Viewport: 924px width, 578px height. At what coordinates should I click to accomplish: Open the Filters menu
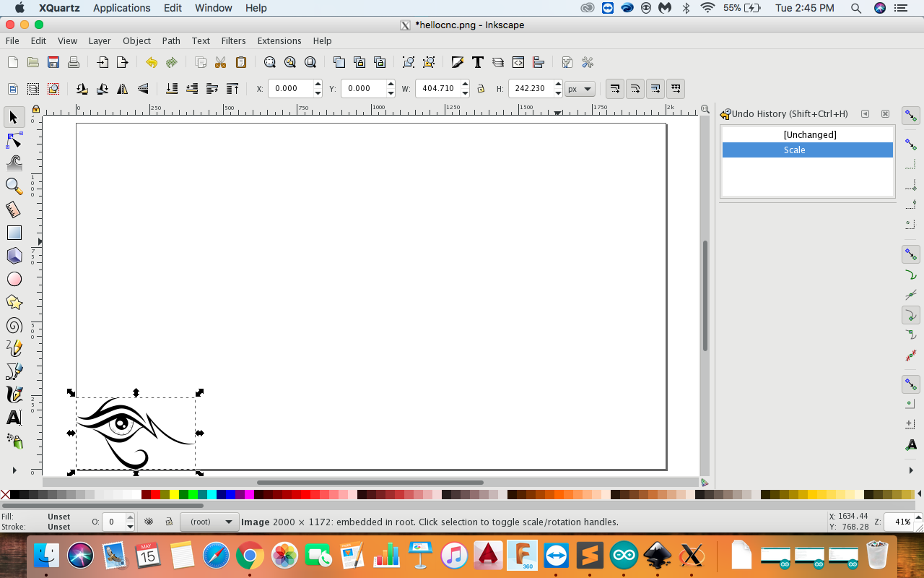233,40
